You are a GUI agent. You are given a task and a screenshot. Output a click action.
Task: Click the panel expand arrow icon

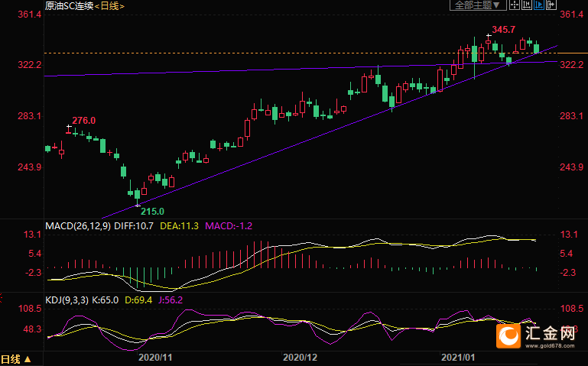pyautogui.click(x=551, y=5)
